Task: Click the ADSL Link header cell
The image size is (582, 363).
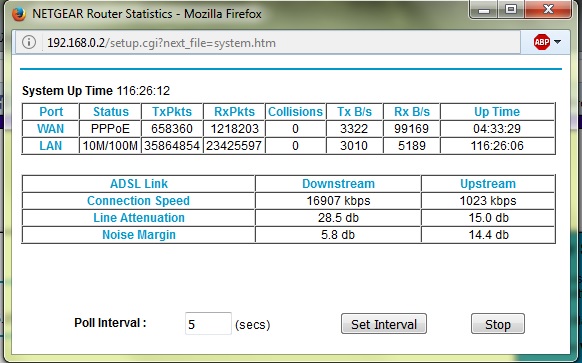Action: click(139, 184)
